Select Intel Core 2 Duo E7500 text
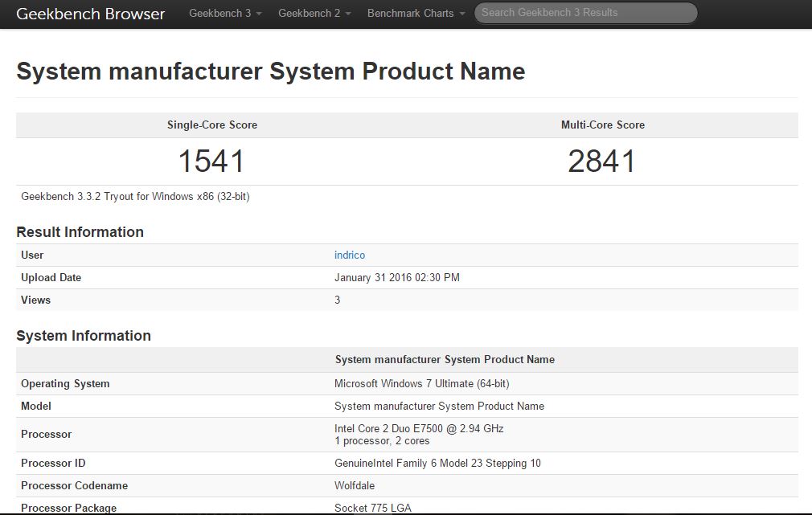The height and width of the screenshot is (515, 812). point(419,428)
